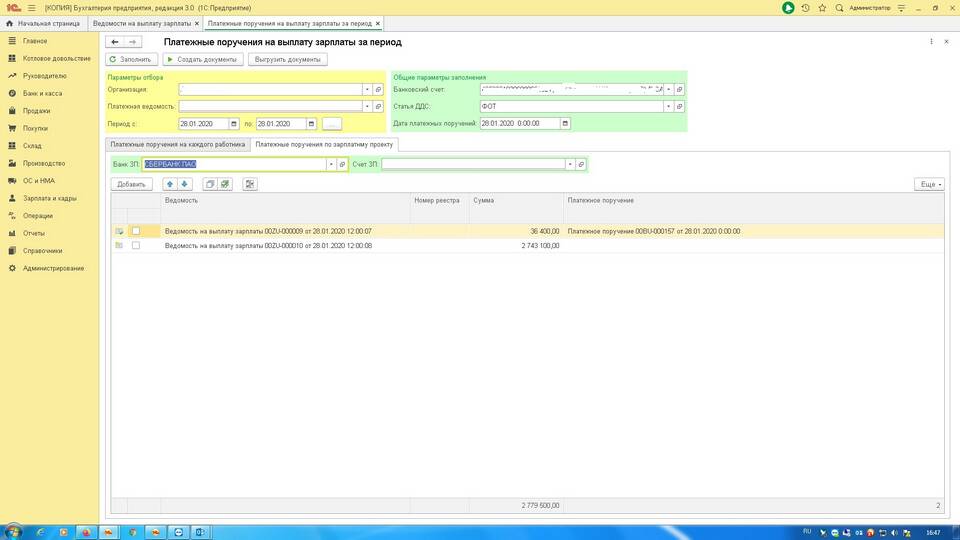Open the 1C main hamburger menu
960x540 pixels.
31,8
